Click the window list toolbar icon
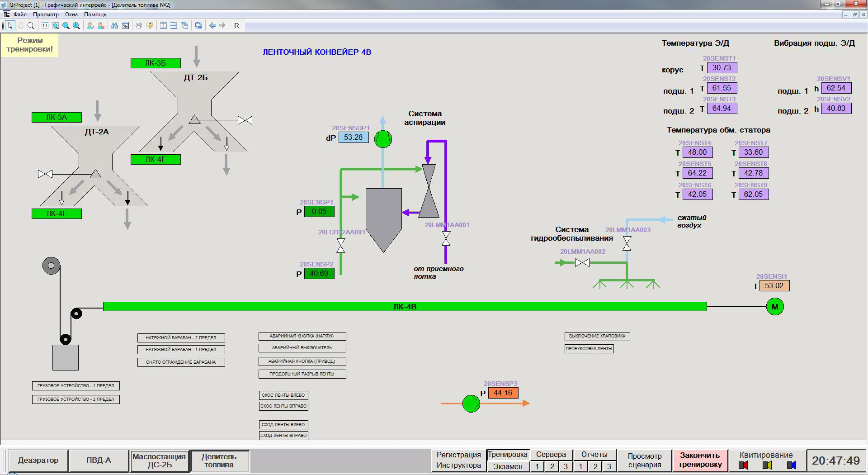 click(x=198, y=26)
